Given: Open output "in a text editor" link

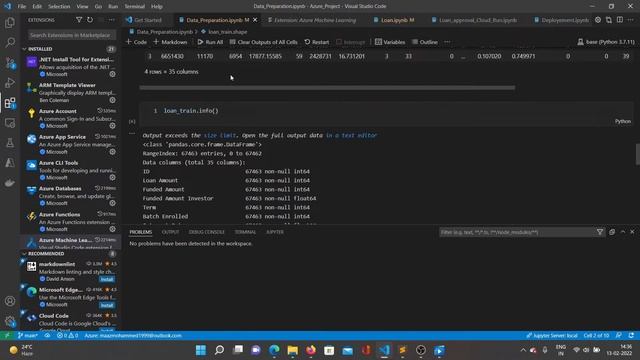Looking at the screenshot, I should pyautogui.click(x=351, y=136).
